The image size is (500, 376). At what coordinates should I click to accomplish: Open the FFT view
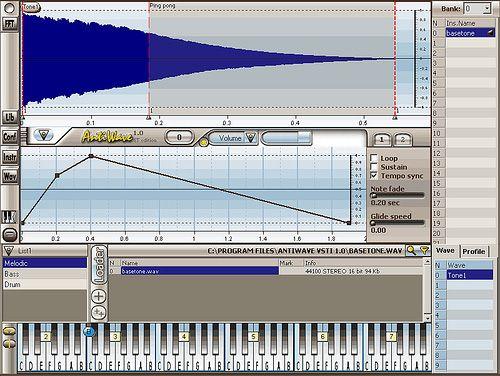point(9,24)
